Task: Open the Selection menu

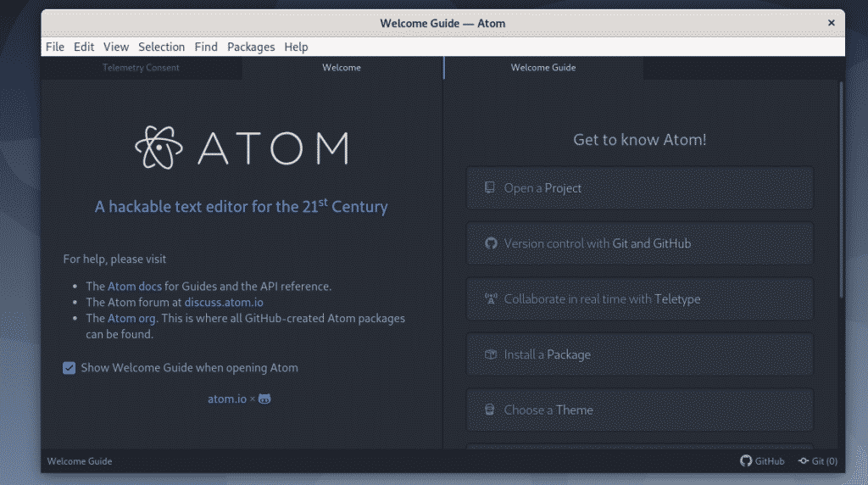Action: tap(162, 47)
